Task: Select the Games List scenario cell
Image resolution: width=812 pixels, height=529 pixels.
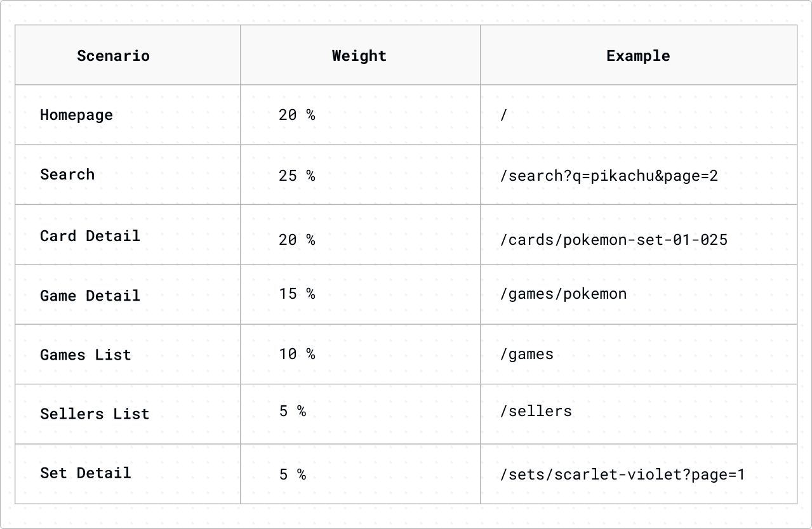Action: click(x=85, y=355)
